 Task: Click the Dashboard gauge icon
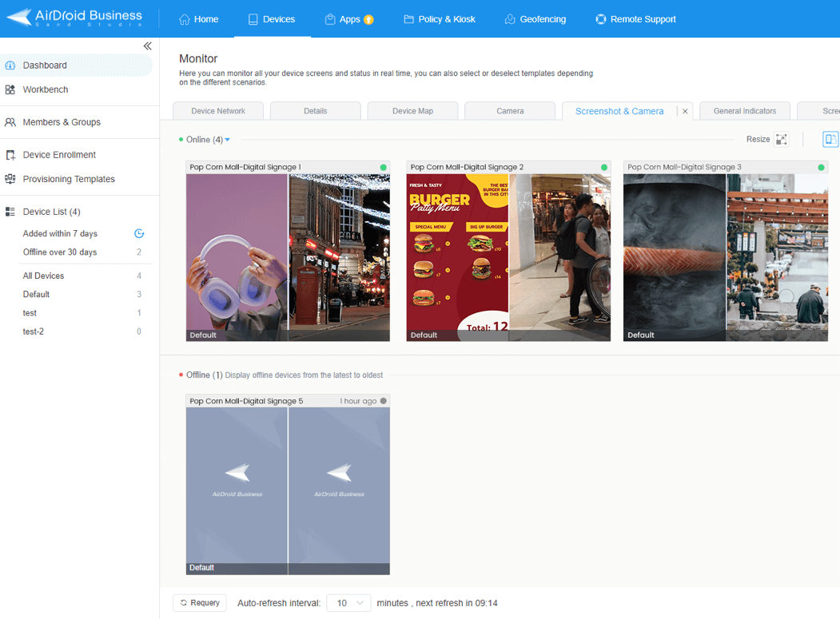(10, 65)
